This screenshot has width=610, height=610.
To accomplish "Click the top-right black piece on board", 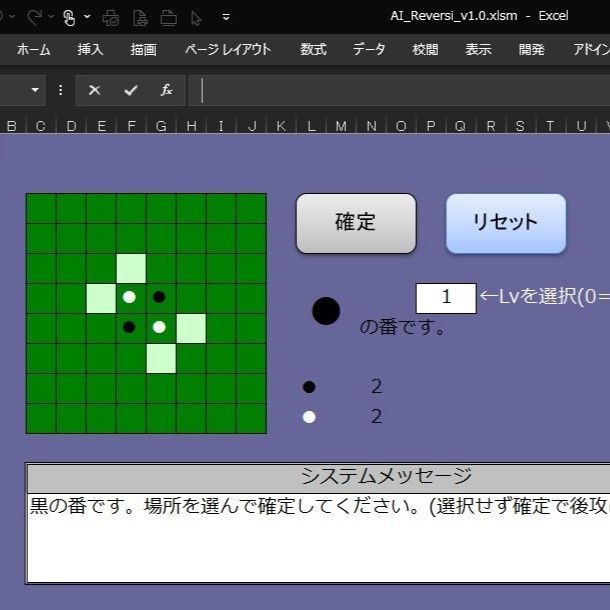I will pos(159,297).
